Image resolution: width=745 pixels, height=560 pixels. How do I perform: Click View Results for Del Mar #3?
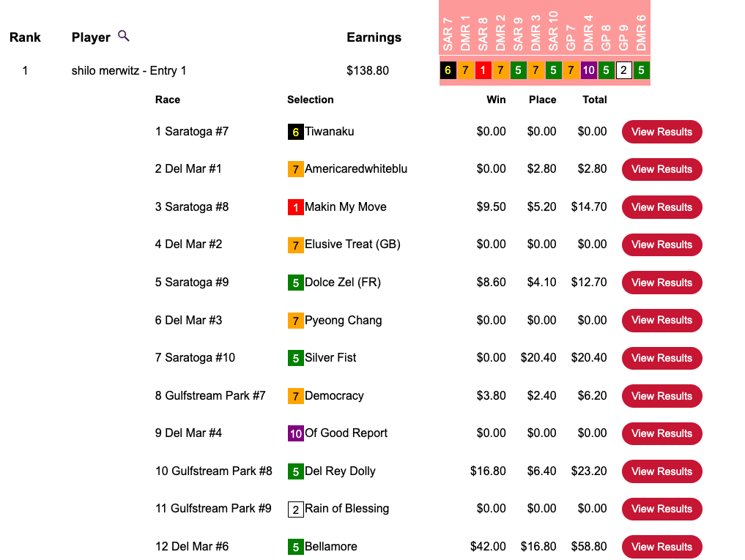point(661,320)
